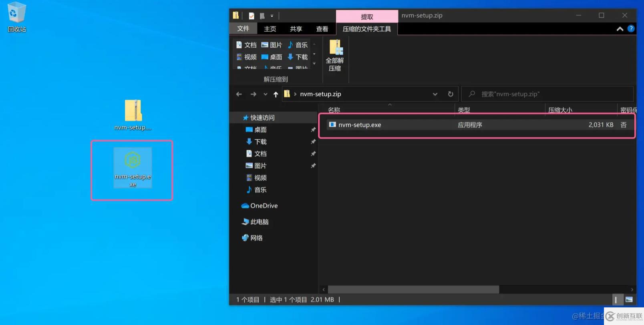The image size is (644, 325).
Task: Extract to 视频 in ribbon gallery
Action: (246, 57)
